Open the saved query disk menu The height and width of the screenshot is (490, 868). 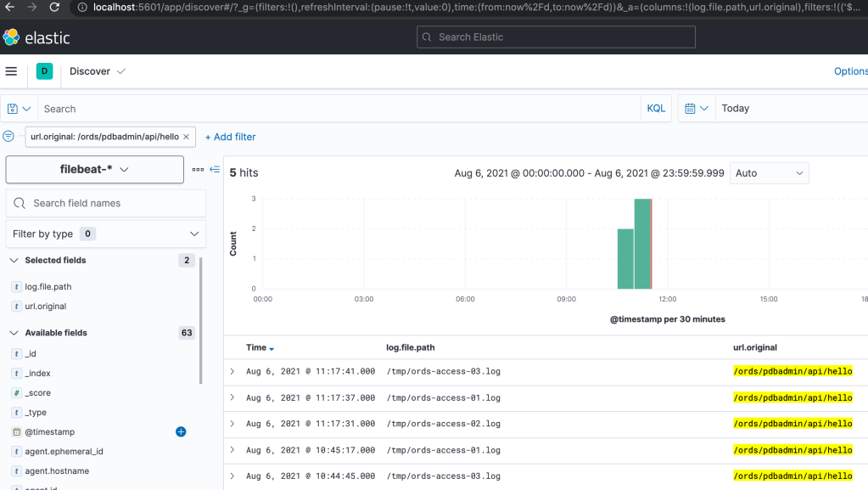click(19, 109)
